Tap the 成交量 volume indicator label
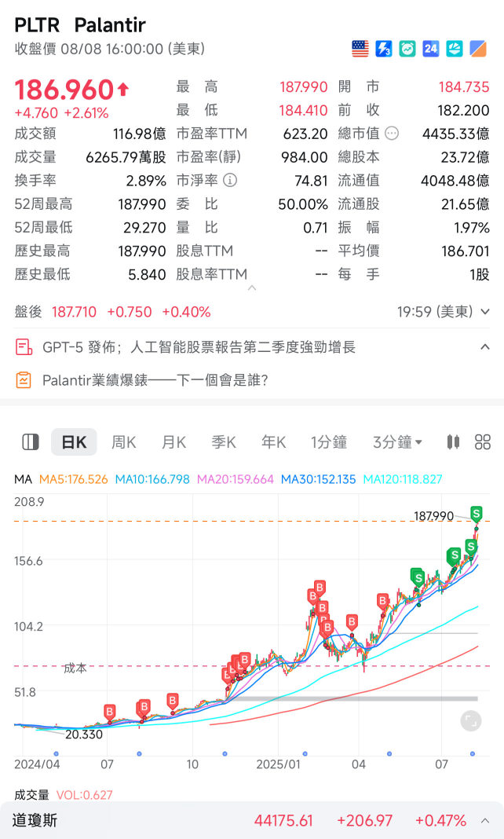The width and height of the screenshot is (504, 839). [31, 794]
